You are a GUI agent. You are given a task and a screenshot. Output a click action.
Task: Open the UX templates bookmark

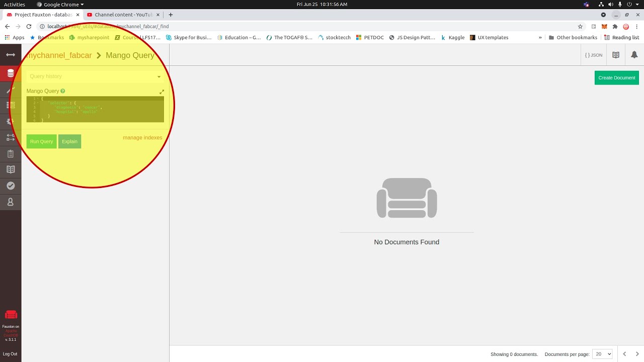coord(489,38)
